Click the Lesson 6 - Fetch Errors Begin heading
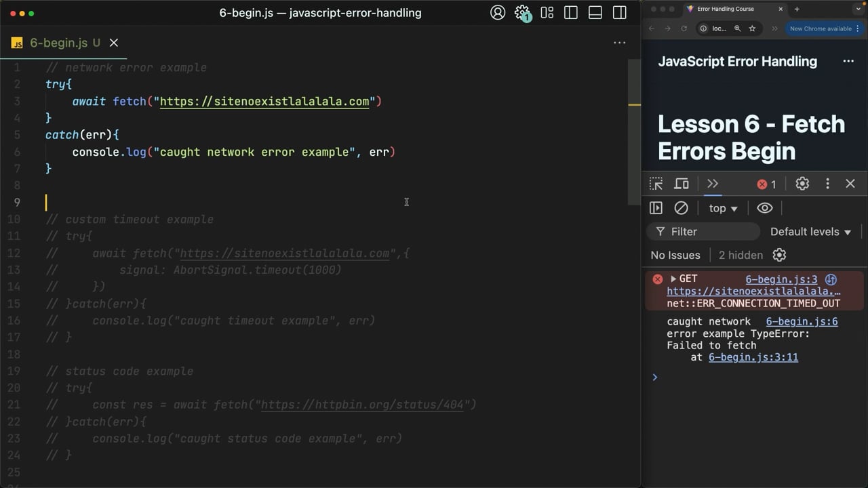 click(x=751, y=138)
